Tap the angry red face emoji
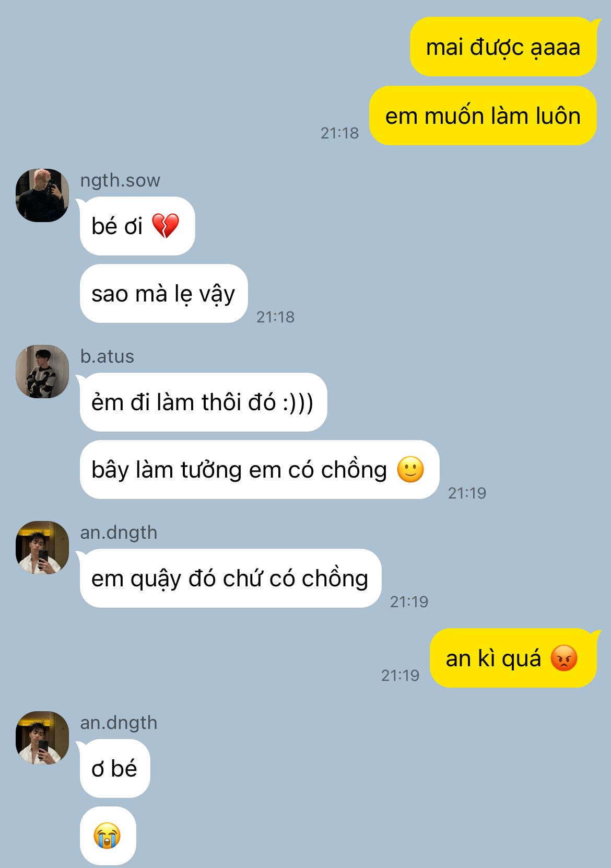611x868 pixels. (x=564, y=658)
